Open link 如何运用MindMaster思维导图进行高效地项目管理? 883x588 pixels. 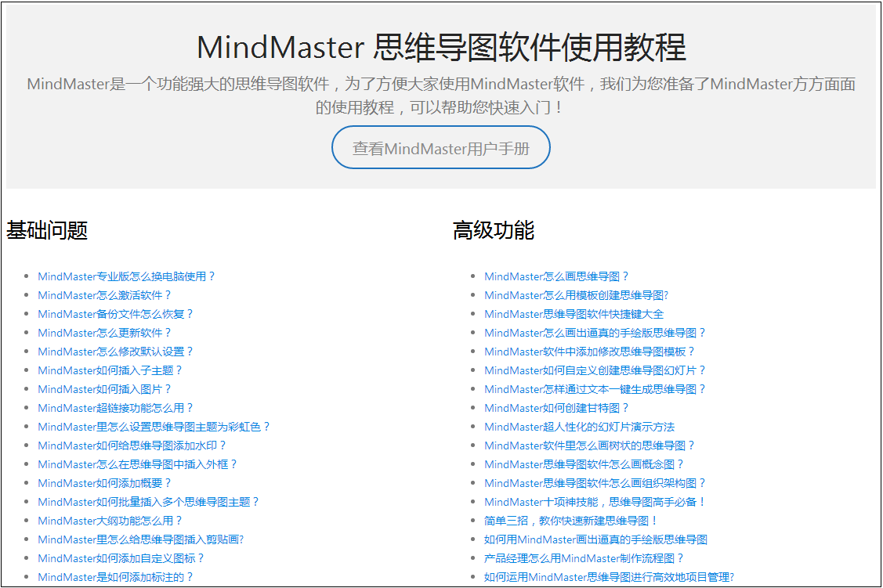click(x=610, y=577)
